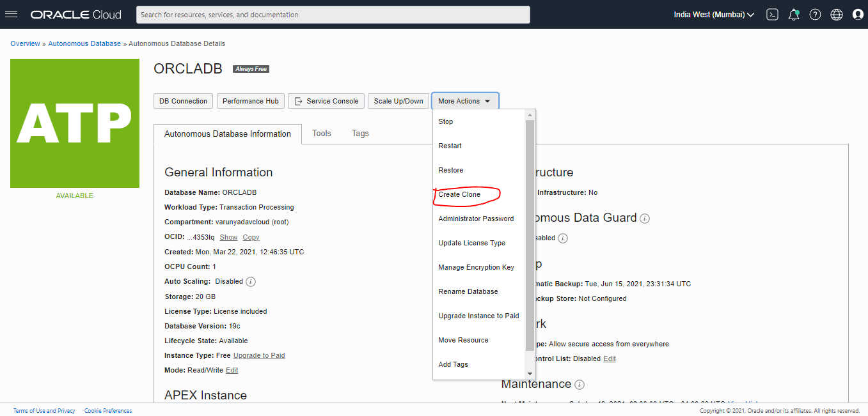The width and height of the screenshot is (868, 416).
Task: Click the General Information heading
Action: point(219,172)
